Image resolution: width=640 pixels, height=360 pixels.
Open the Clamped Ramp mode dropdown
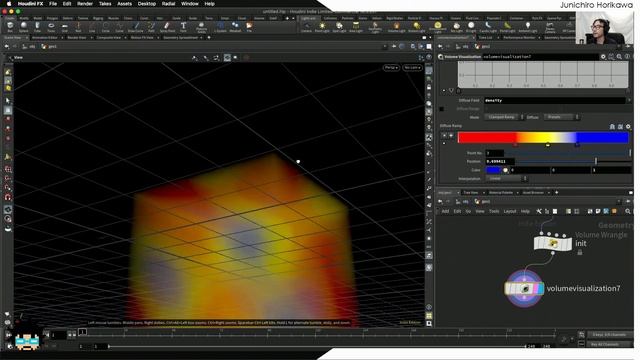pos(504,117)
